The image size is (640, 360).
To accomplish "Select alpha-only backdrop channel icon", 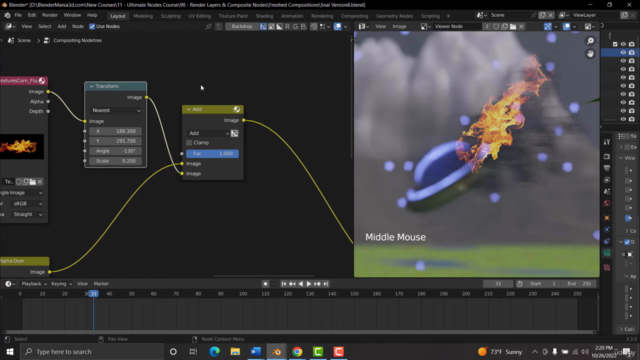I will coord(280,27).
